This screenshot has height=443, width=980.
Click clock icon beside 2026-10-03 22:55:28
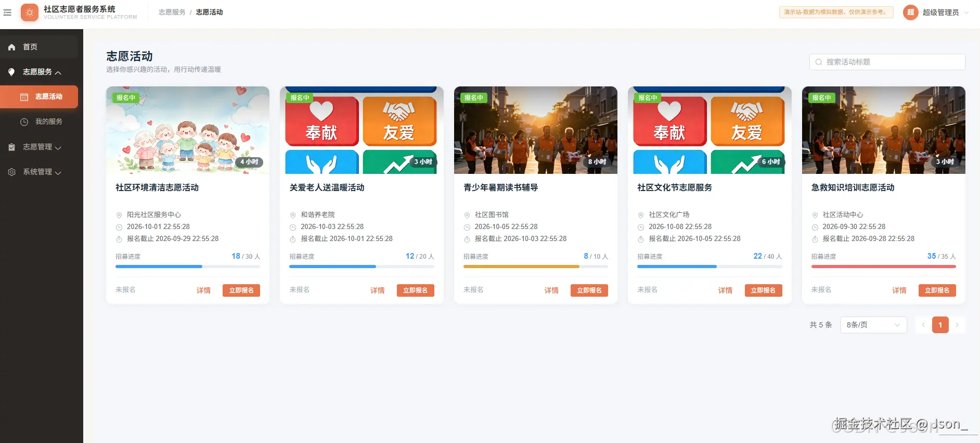[293, 227]
